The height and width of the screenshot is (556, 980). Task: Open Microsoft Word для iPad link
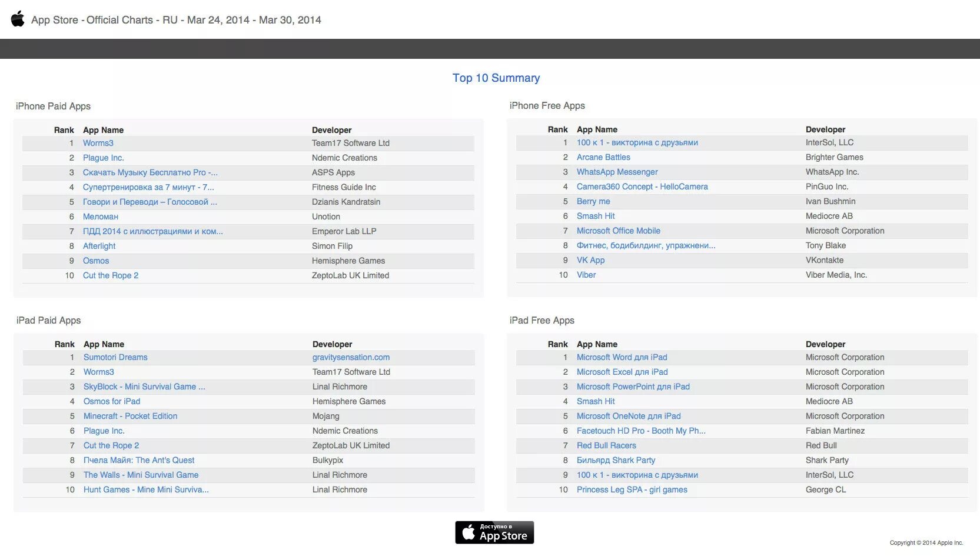622,357
